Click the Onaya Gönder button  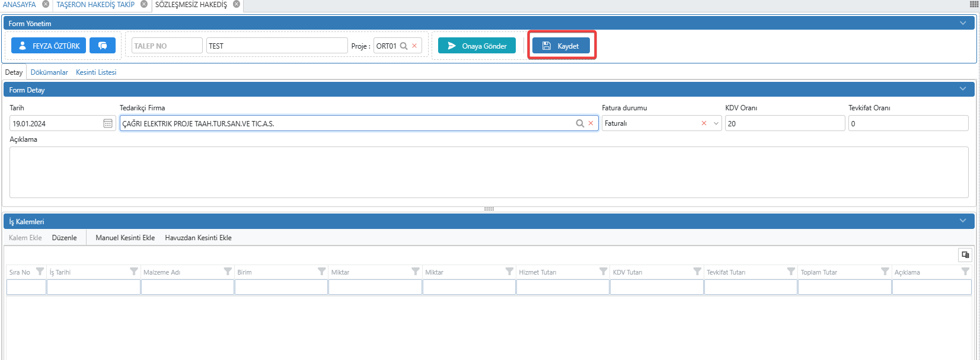coord(477,46)
